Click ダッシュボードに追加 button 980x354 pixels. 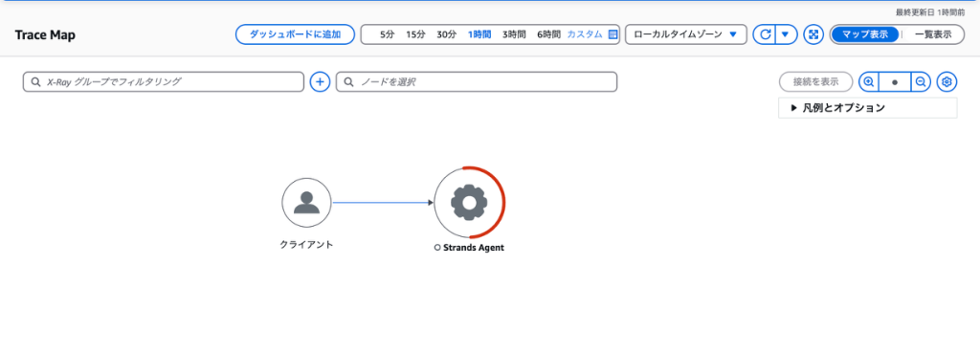(x=295, y=34)
